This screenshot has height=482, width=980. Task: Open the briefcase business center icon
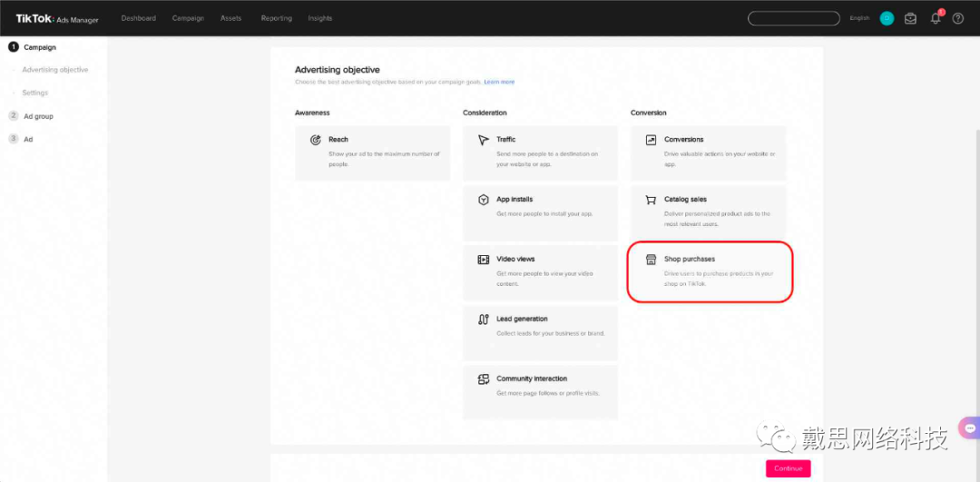(x=911, y=18)
